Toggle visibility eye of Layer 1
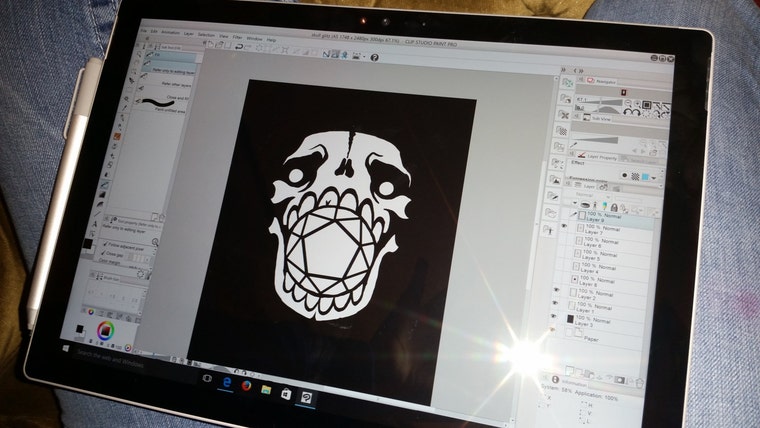Viewport: 760px width, 428px height. [555, 303]
